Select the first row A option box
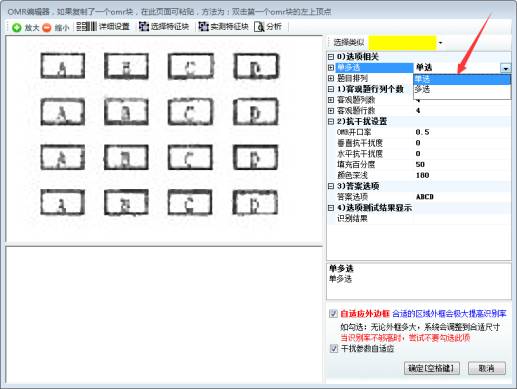This screenshot has width=517, height=389. point(63,66)
